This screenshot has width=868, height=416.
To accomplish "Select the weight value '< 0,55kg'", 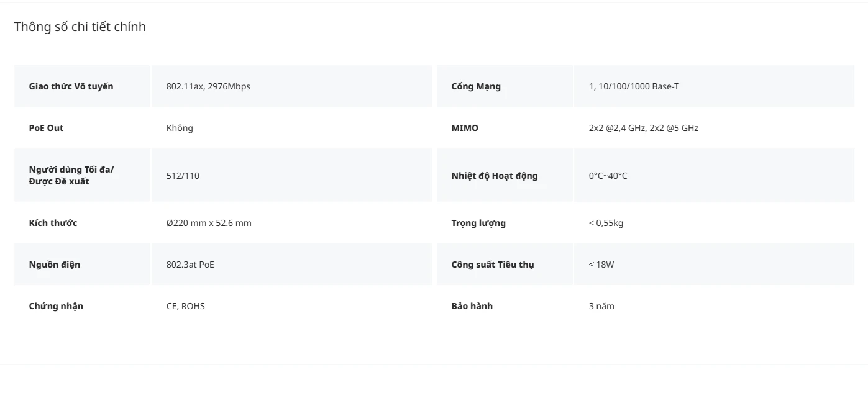I will [606, 223].
